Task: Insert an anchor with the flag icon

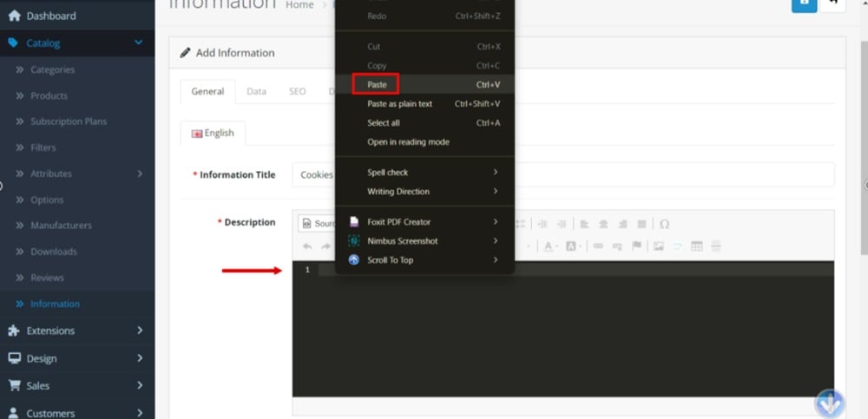Action: [636, 246]
